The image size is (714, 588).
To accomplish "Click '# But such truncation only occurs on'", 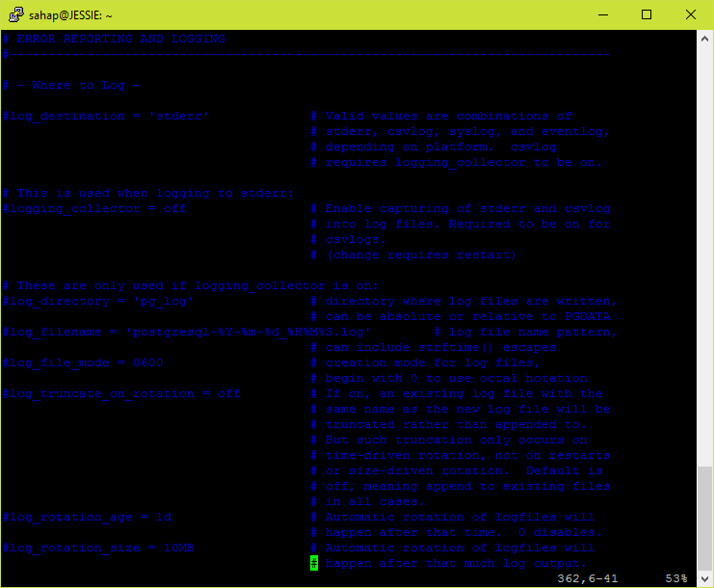I will (449, 440).
